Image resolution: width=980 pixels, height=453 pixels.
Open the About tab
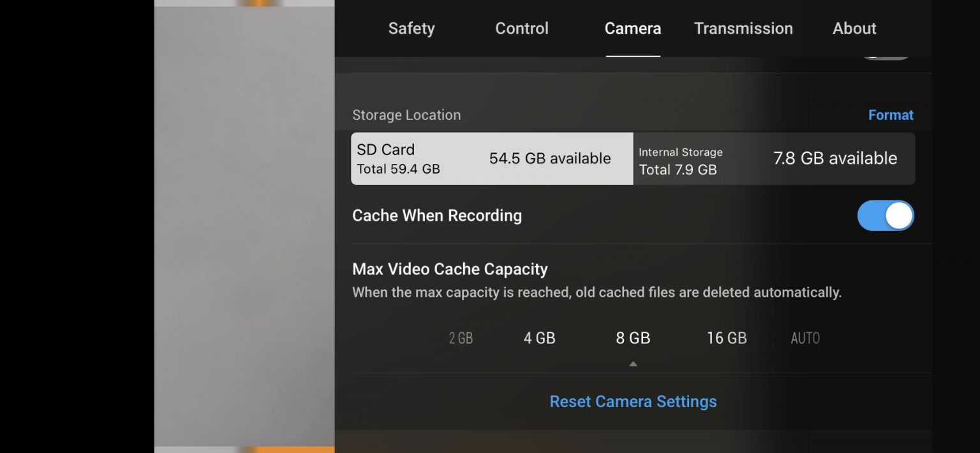click(x=854, y=28)
